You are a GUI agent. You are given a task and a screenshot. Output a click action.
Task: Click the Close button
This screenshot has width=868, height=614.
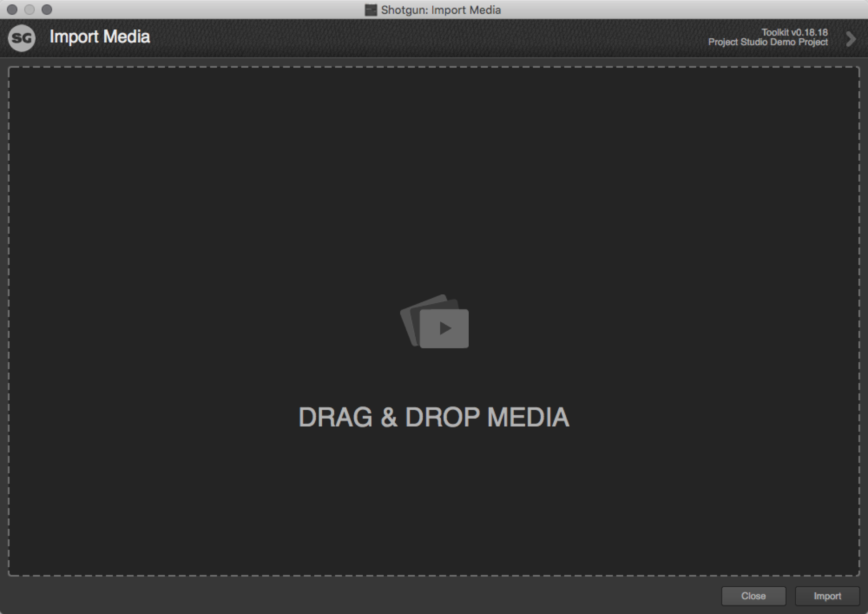coord(753,596)
